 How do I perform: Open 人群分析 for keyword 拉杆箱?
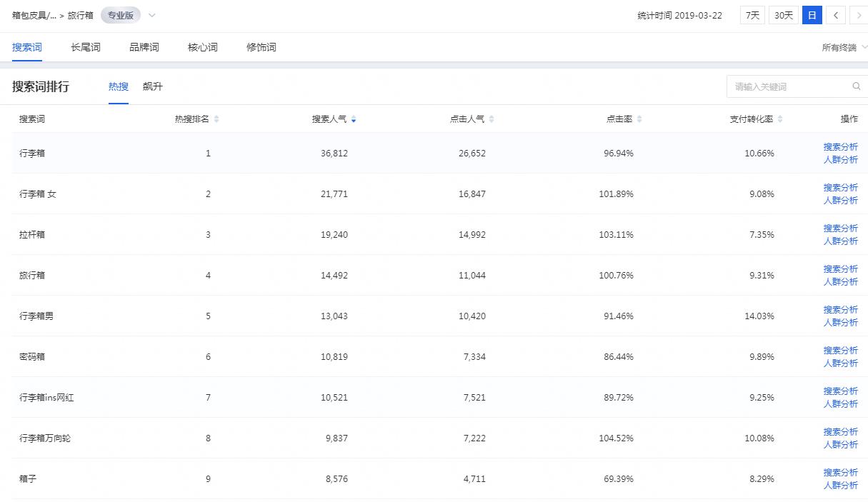tap(841, 241)
